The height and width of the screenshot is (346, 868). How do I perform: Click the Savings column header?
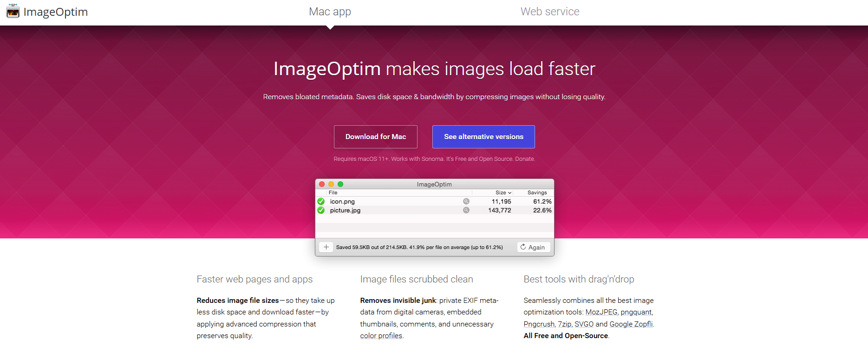tap(537, 192)
